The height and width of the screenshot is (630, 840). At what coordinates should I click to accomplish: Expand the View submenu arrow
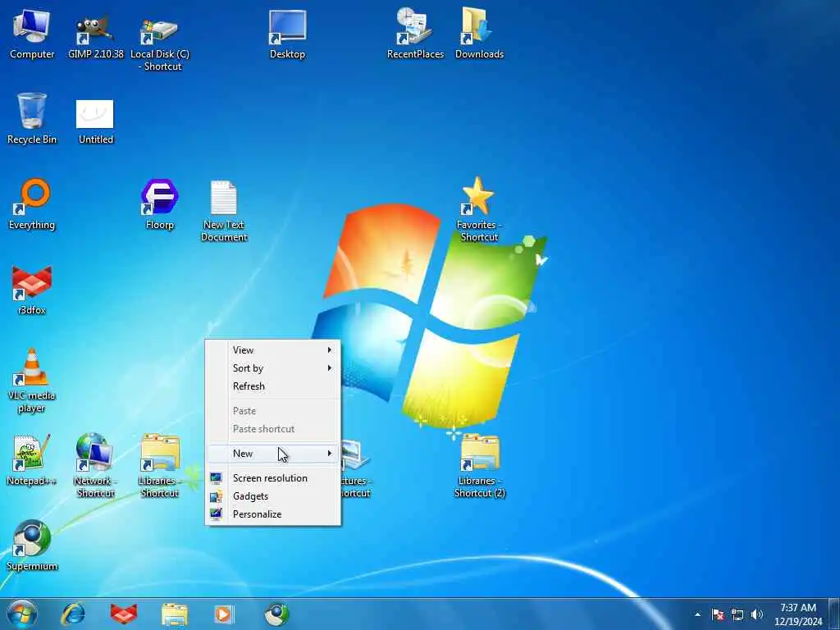pyautogui.click(x=330, y=349)
